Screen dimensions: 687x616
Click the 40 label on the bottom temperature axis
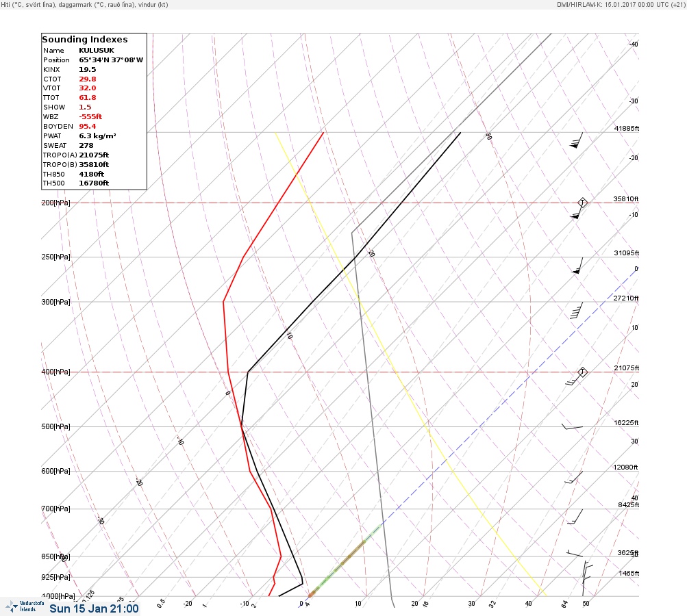point(528,603)
